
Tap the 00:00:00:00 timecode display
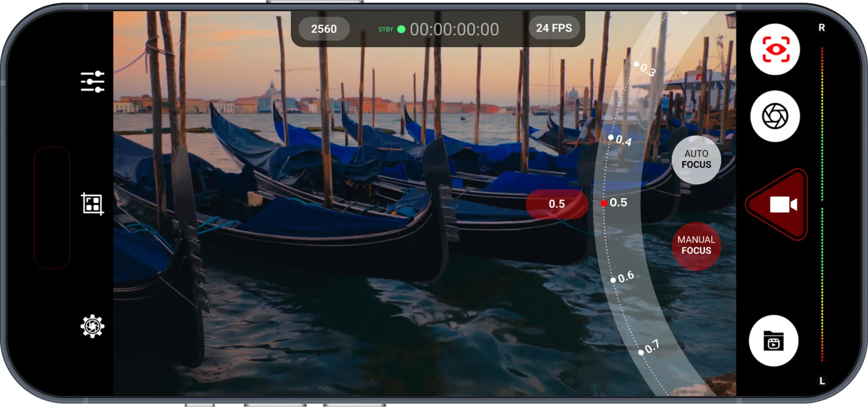pyautogui.click(x=454, y=29)
